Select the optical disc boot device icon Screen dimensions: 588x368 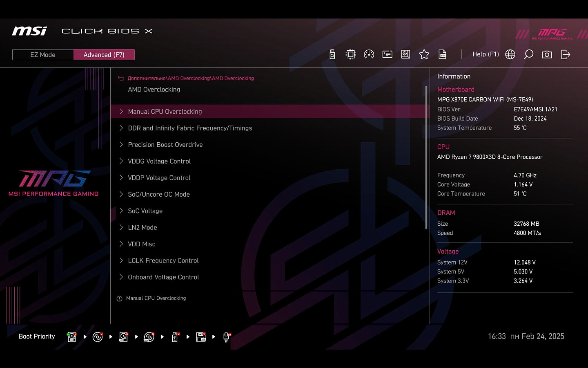(x=98, y=337)
